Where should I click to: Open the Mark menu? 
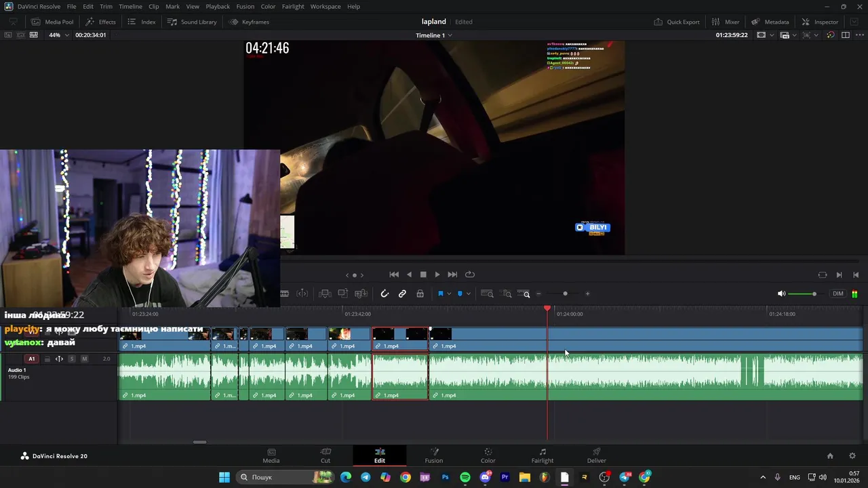[172, 6]
